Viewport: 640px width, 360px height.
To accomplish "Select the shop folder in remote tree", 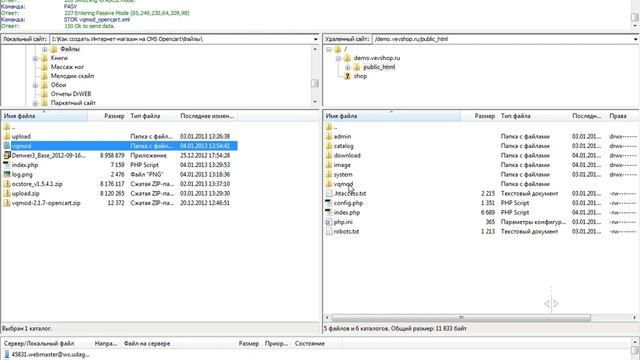I will [360, 76].
